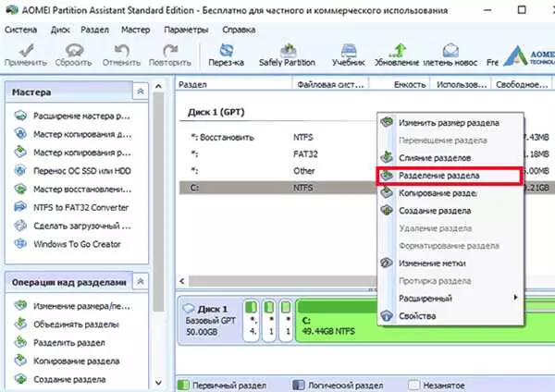Click the partition list scroll left arrow
Screen dimensions: 555x392
point(182,281)
